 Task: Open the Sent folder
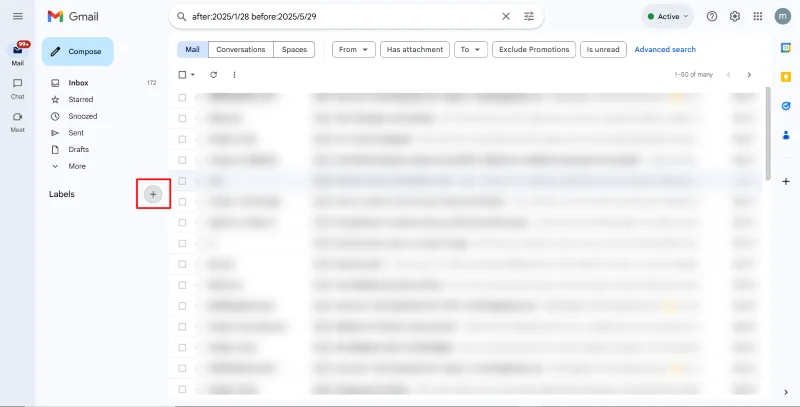click(x=76, y=133)
